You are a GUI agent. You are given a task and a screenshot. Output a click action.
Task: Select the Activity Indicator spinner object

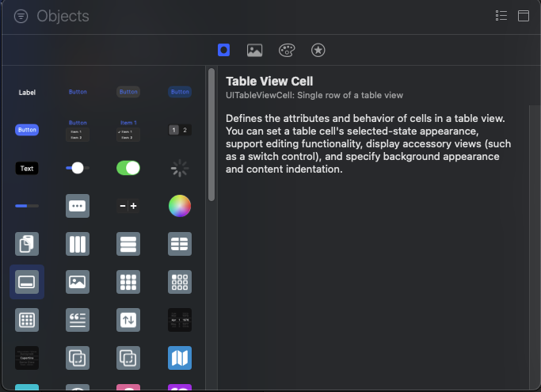click(180, 169)
